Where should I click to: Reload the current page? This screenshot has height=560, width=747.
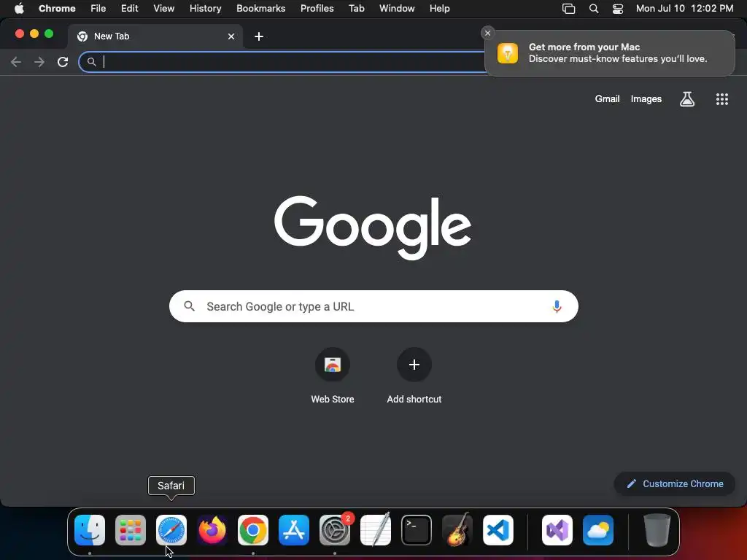(x=63, y=62)
